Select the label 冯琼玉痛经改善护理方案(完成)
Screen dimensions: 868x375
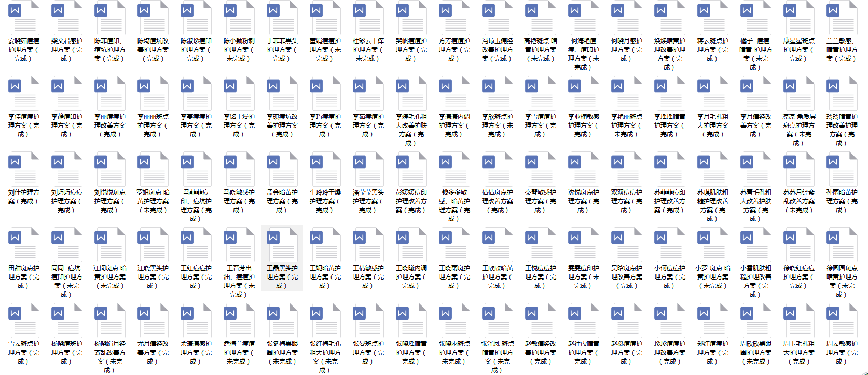(497, 50)
